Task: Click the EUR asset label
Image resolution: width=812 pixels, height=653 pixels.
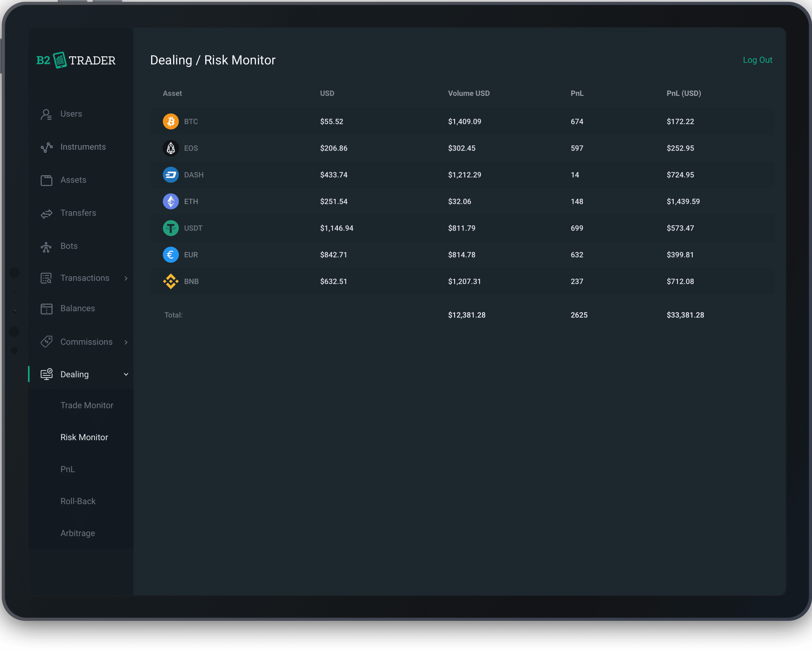Action: point(191,255)
